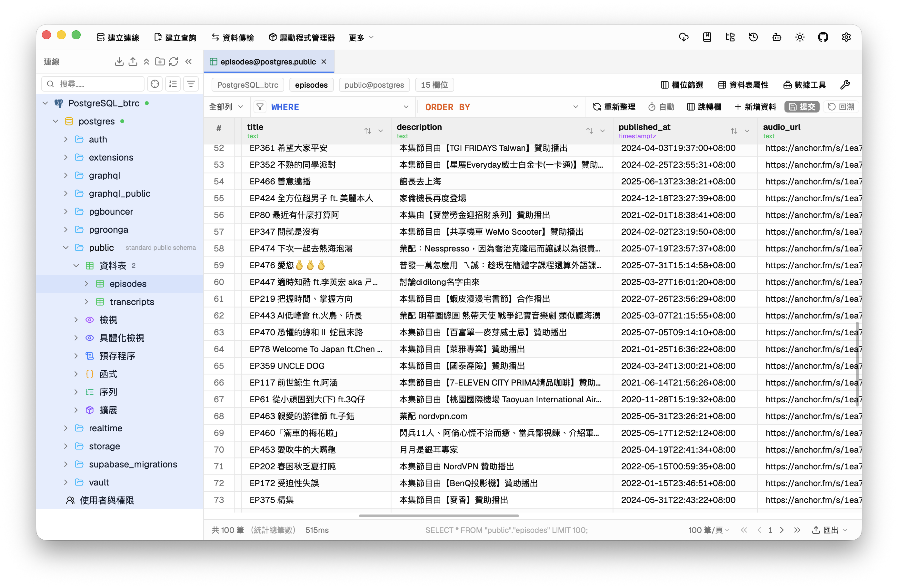Click the horizontal scrollbar of the table
This screenshot has width=898, height=588.
pyautogui.click(x=439, y=515)
